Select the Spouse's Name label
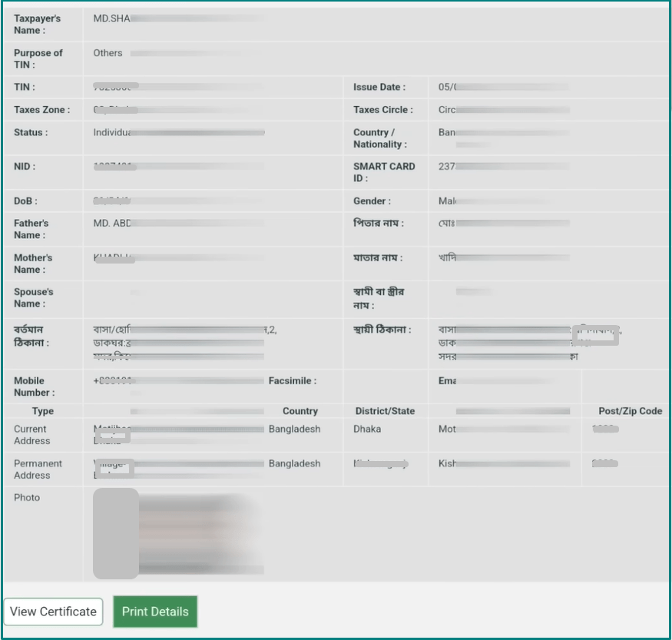This screenshot has height=640, width=672. 34,297
